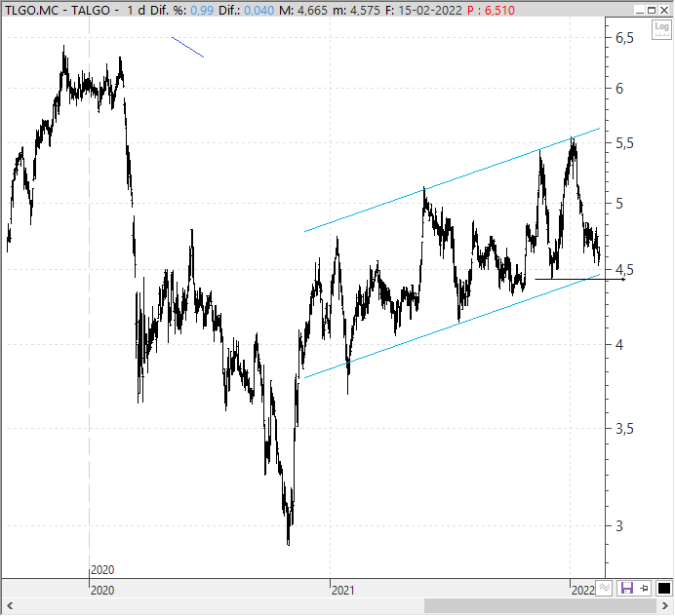Click the scrollbar left arrow
The height and width of the screenshot is (616, 675).
pyautogui.click(x=10, y=606)
